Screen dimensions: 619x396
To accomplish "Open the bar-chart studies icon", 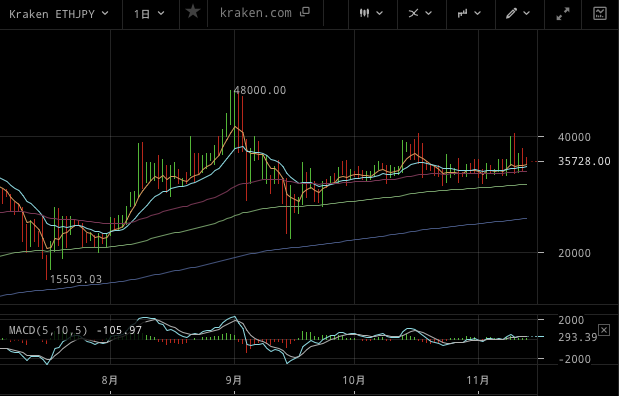I will 462,13.
